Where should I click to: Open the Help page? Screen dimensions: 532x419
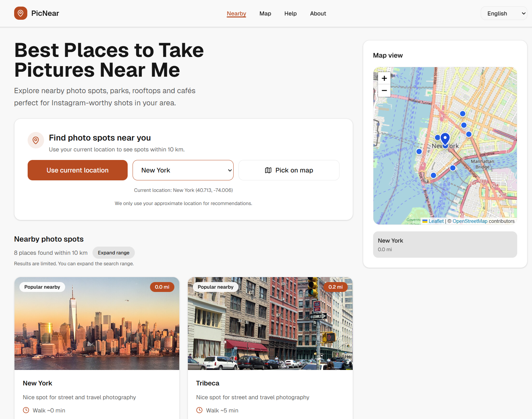click(291, 13)
